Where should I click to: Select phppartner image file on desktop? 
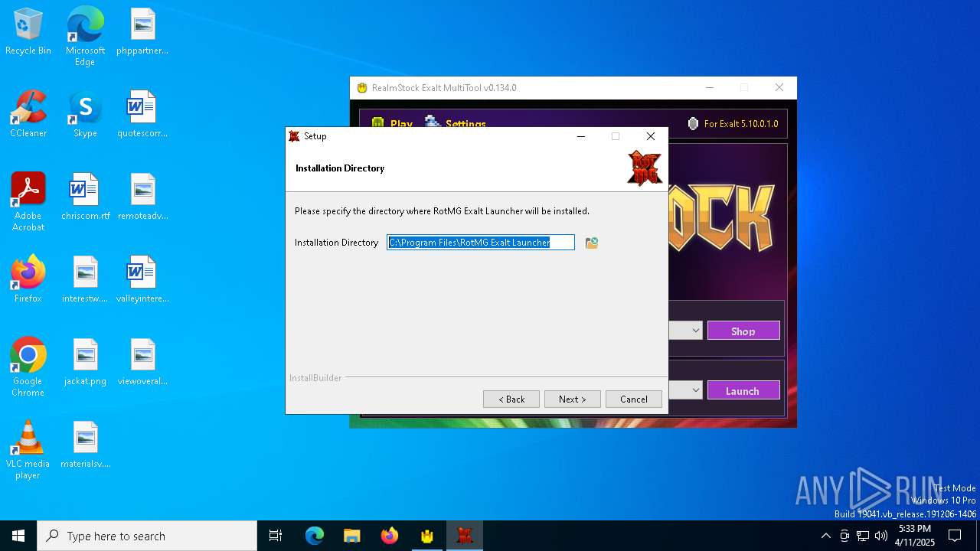pos(142,32)
